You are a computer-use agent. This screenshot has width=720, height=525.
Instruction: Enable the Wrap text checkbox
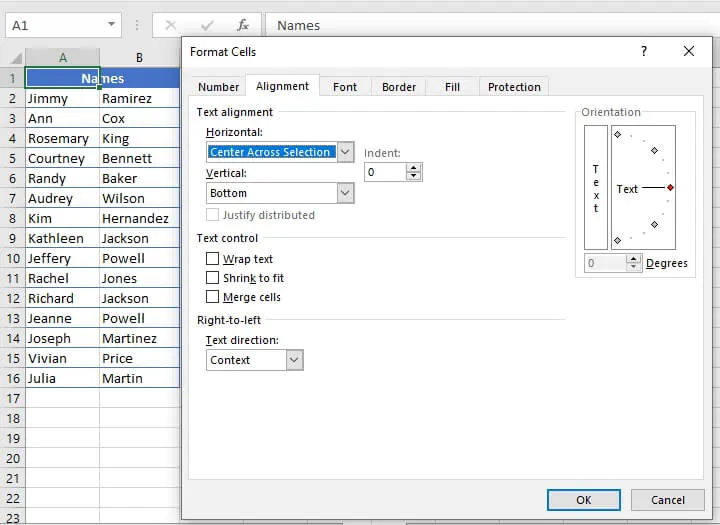(212, 259)
